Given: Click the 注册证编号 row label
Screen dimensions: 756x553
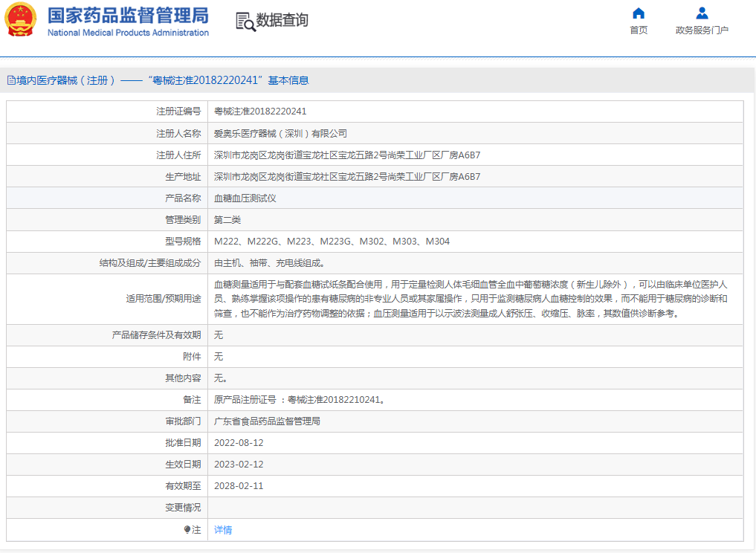Looking at the screenshot, I should click(178, 111).
